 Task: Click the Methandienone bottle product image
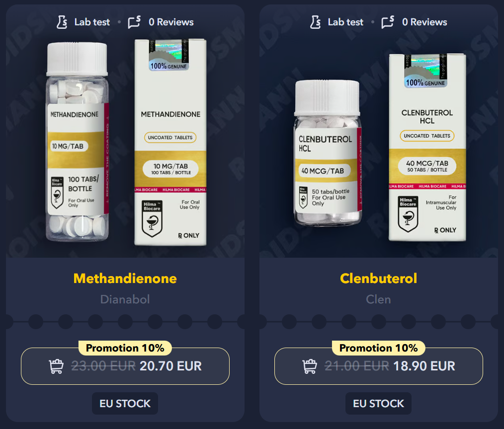point(77,142)
